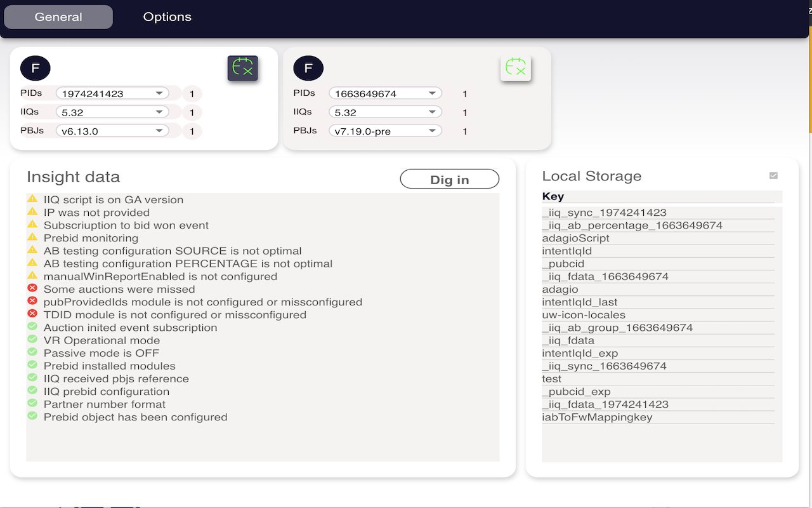Open the PIDs dropdown showing 1974241423
812x508 pixels.
[112, 93]
